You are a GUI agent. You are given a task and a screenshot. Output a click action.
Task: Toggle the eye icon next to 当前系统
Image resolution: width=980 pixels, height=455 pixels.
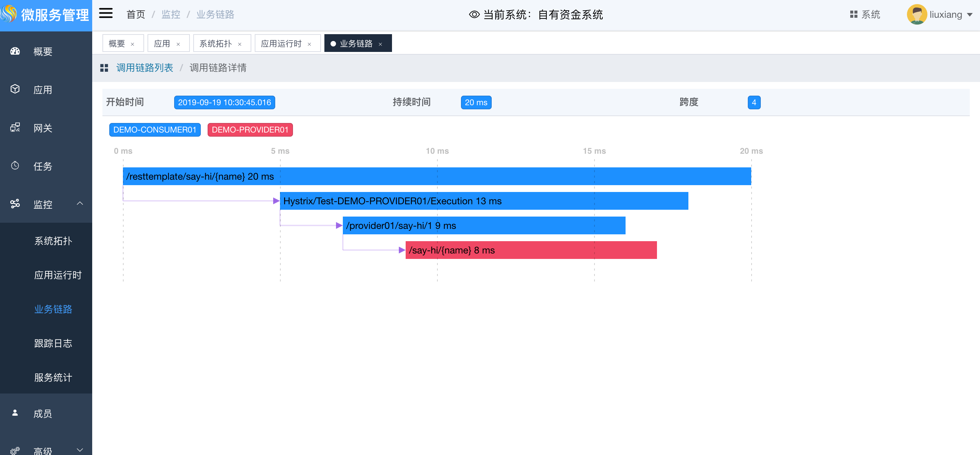[474, 14]
